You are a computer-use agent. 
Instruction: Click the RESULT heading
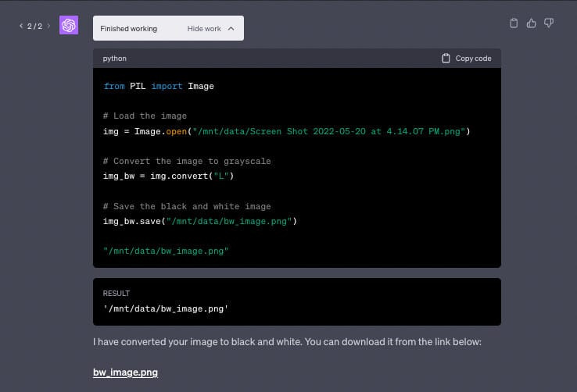(116, 293)
